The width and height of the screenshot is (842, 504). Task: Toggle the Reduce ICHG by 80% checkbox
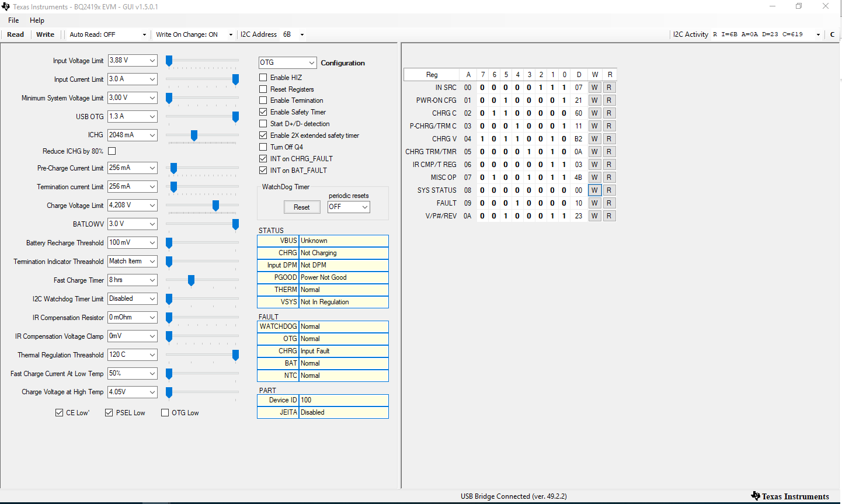point(112,151)
